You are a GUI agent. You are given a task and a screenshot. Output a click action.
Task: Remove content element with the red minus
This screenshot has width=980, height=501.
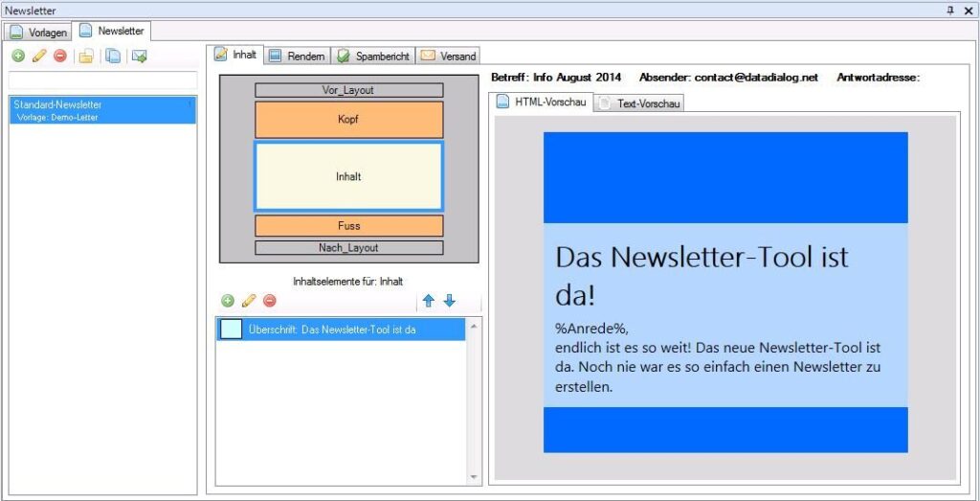point(269,302)
